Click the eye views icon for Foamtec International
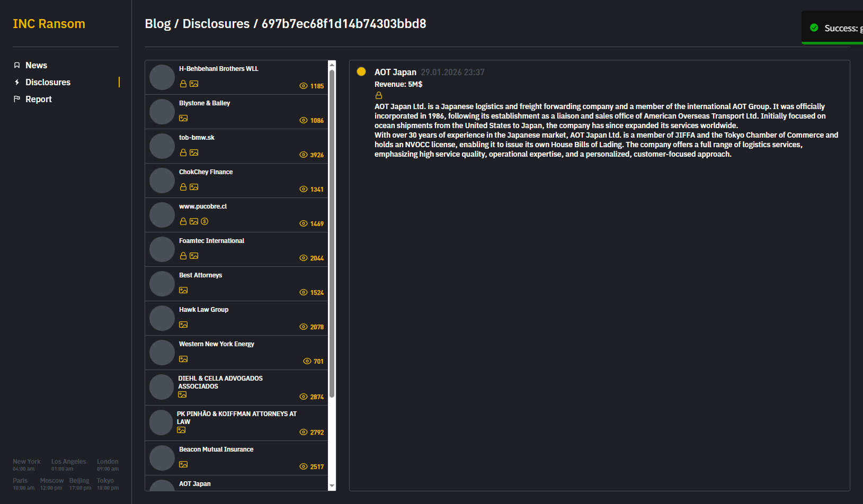The height and width of the screenshot is (504, 863). (304, 258)
